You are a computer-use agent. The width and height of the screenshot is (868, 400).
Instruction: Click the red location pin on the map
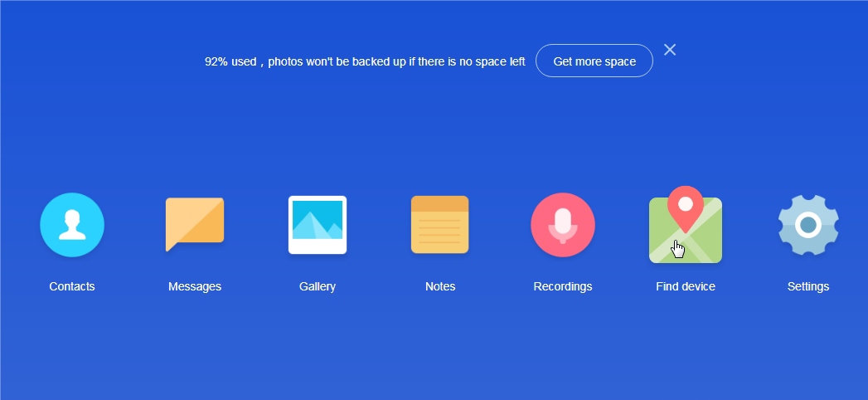pos(686,205)
